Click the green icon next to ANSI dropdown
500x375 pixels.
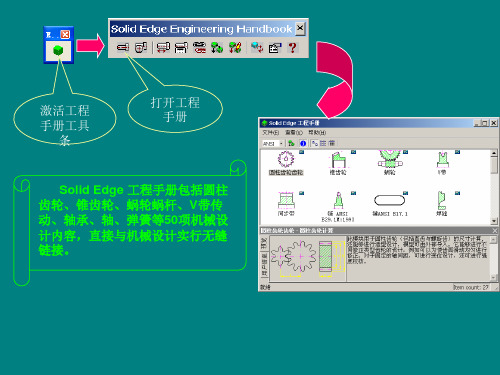click(x=291, y=143)
